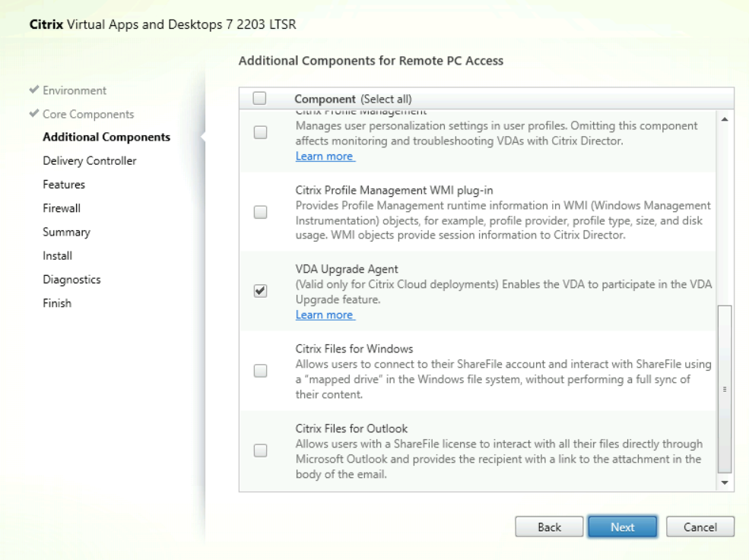Check the Citrix Files for Outlook box

click(x=260, y=450)
